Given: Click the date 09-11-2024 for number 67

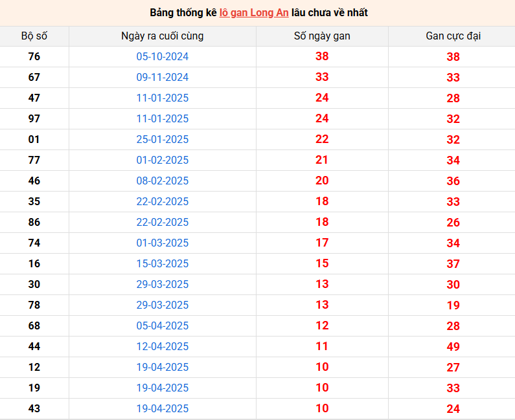Looking at the screenshot, I should pyautogui.click(x=162, y=78).
